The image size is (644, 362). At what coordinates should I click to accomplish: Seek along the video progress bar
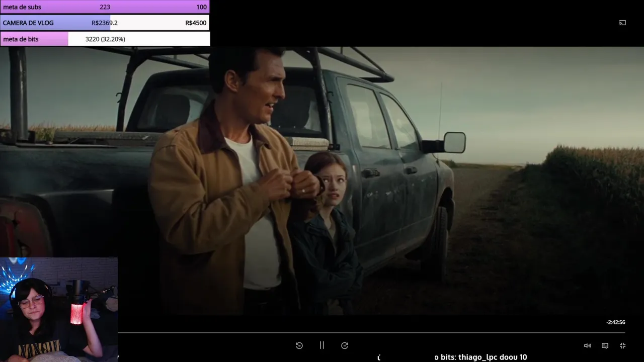point(371,332)
